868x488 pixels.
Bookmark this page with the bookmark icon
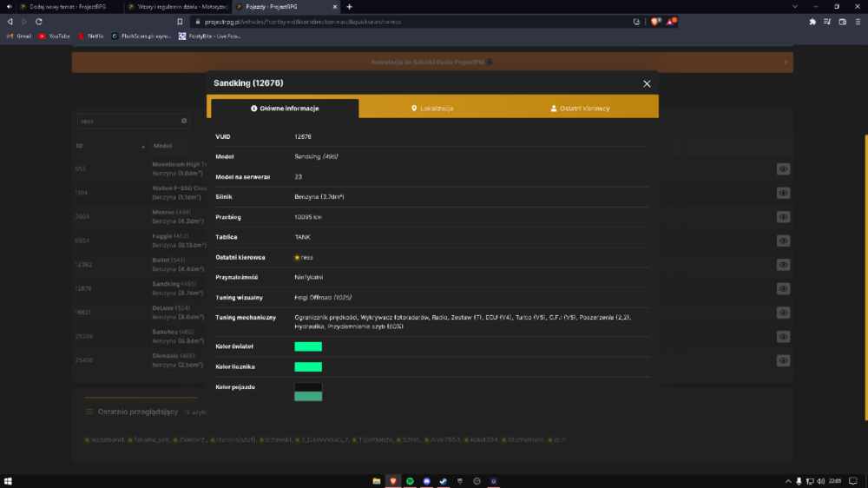[x=180, y=22]
